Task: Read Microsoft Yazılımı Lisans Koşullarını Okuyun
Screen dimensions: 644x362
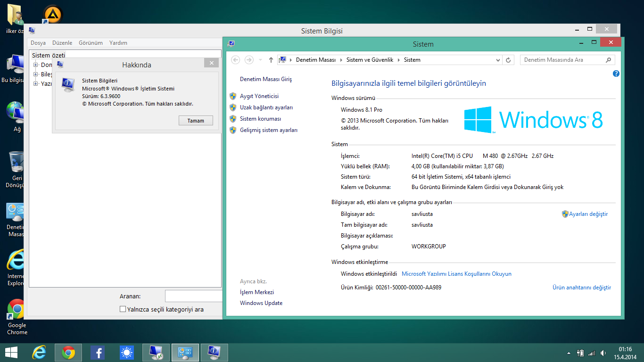Action: click(456, 274)
